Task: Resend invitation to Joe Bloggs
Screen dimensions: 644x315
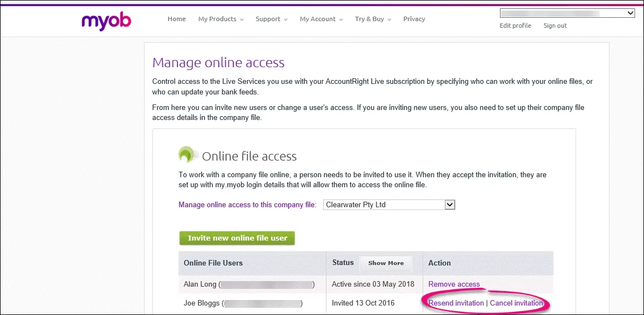Action: (456, 303)
